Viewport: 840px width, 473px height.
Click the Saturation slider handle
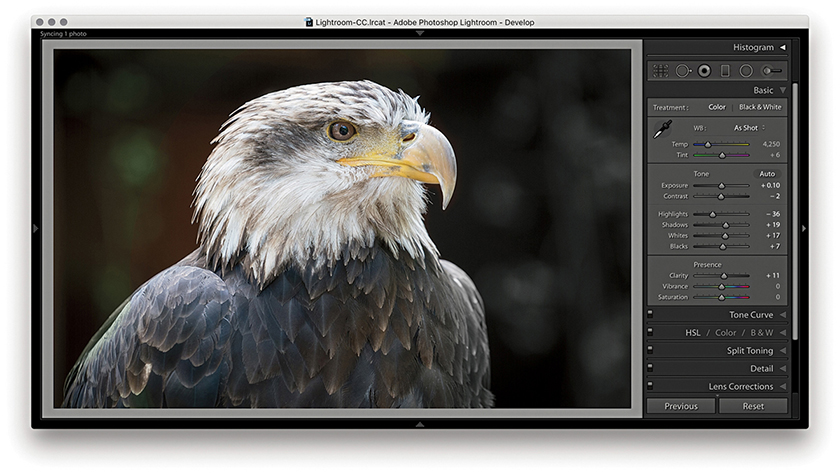pyautogui.click(x=722, y=297)
